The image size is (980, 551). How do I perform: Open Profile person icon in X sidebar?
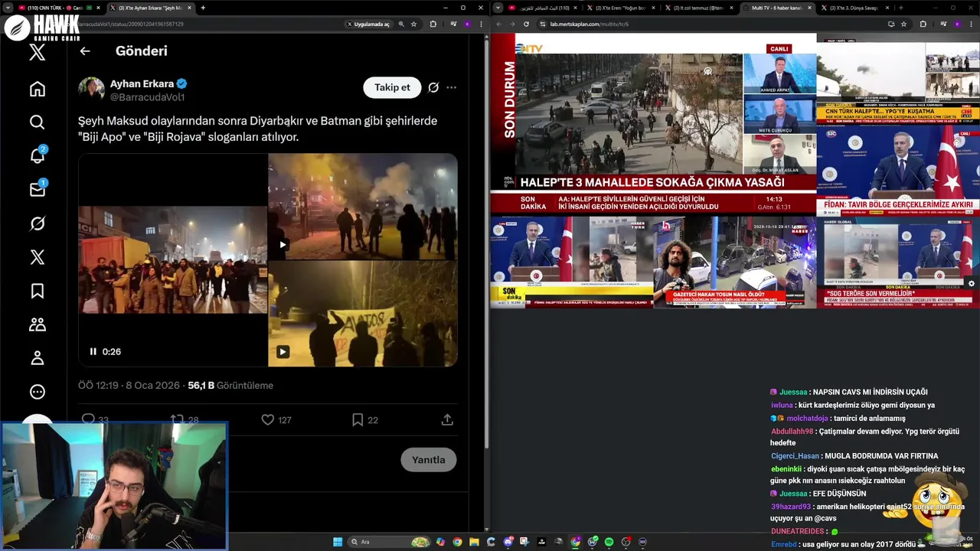(x=38, y=358)
